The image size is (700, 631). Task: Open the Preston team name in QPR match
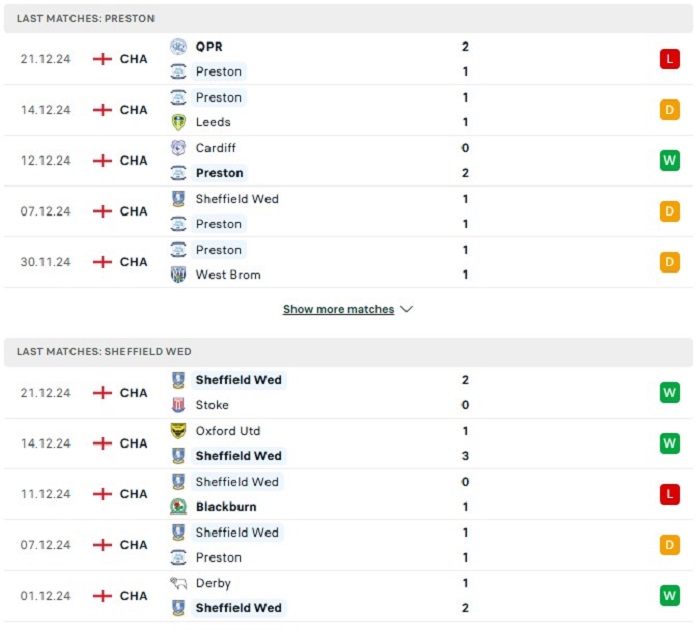click(x=219, y=71)
